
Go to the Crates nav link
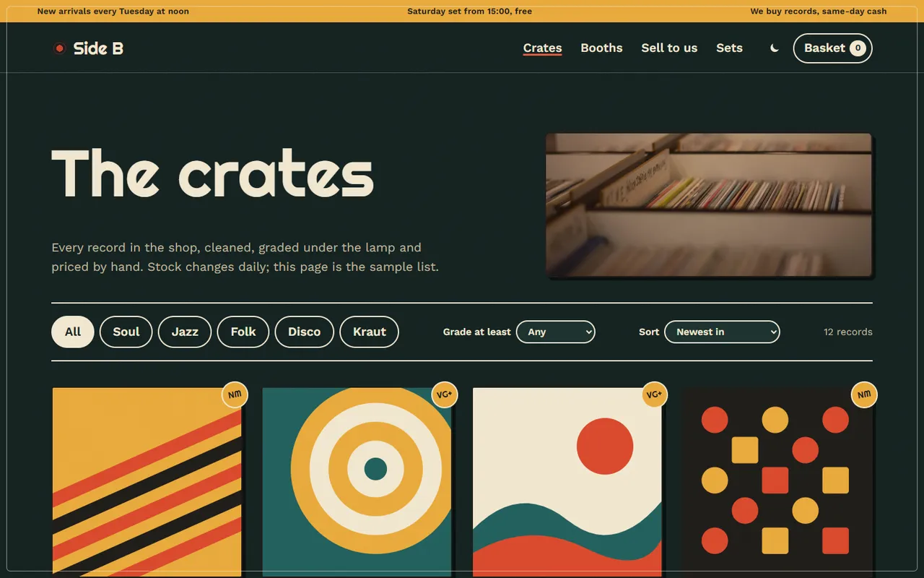point(542,48)
